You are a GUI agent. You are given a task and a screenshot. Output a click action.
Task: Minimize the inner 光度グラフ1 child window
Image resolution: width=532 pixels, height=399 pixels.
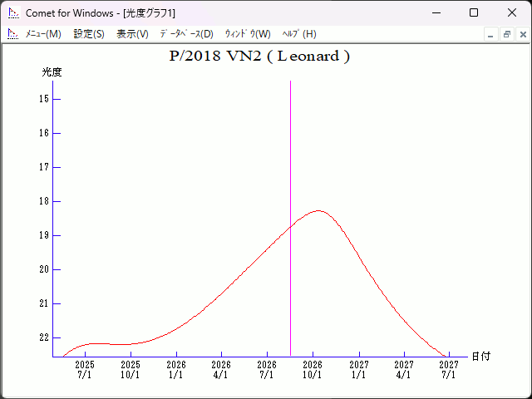490,34
